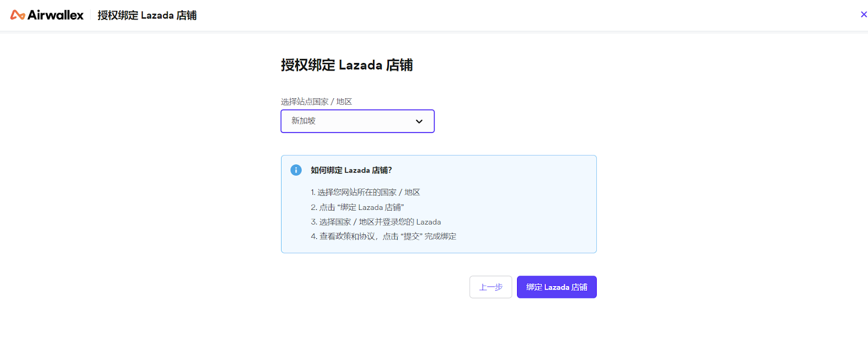Click the 选择站点国家 / 地区 field label

[x=316, y=102]
